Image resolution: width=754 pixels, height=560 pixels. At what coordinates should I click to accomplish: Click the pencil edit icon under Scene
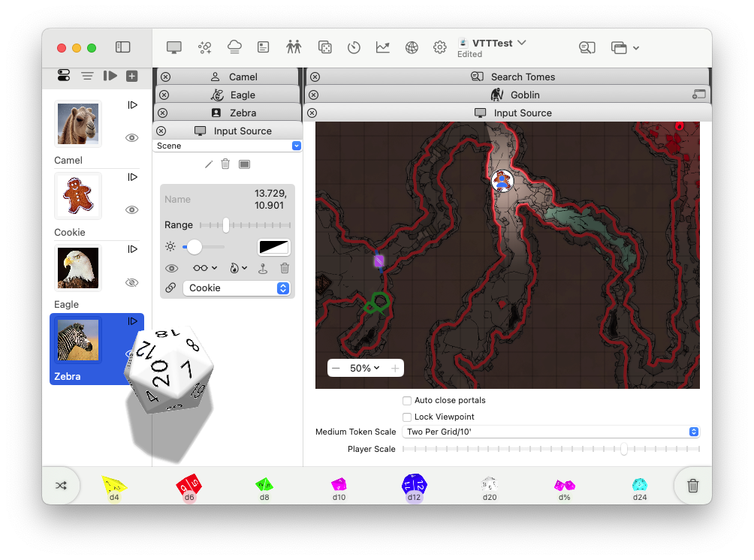tap(209, 164)
